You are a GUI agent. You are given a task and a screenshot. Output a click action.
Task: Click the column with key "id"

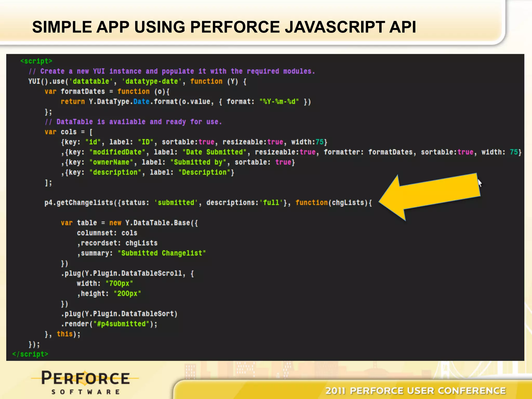(194, 142)
